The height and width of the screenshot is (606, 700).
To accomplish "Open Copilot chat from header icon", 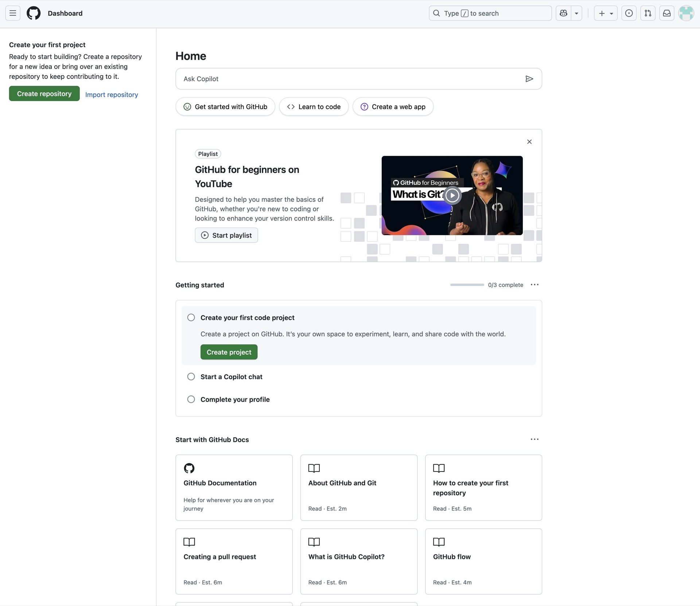I will pos(563,13).
